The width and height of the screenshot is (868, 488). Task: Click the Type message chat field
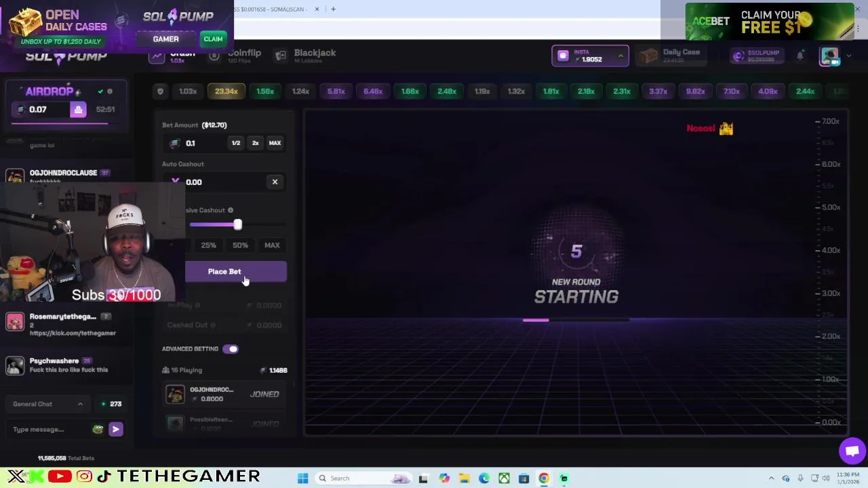click(x=49, y=429)
